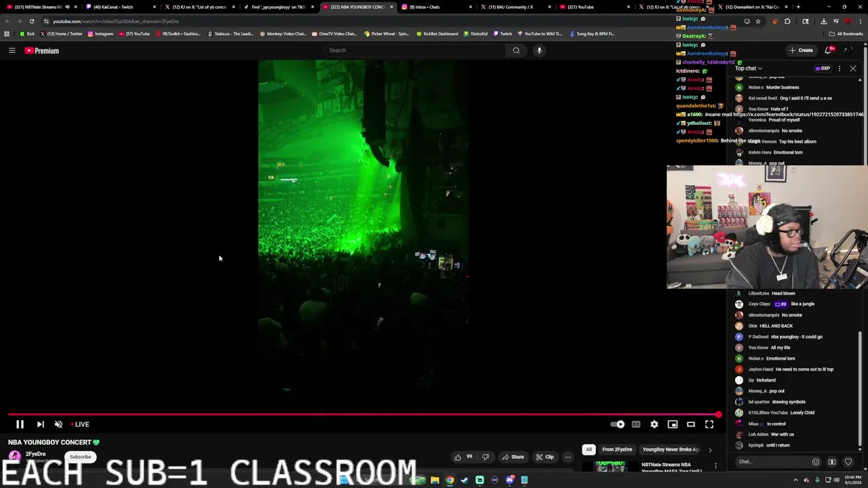Open menu for NBTNate Streams video

click(x=715, y=466)
